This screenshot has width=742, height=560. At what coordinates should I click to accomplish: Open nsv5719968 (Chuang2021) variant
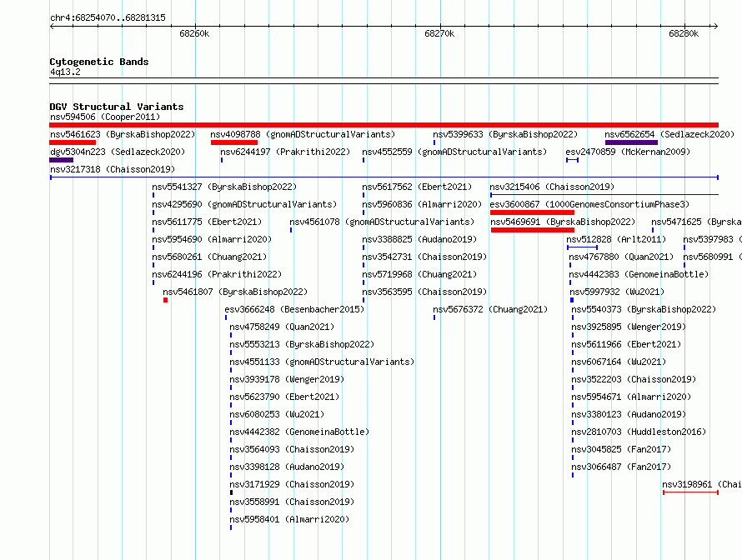tap(419, 274)
